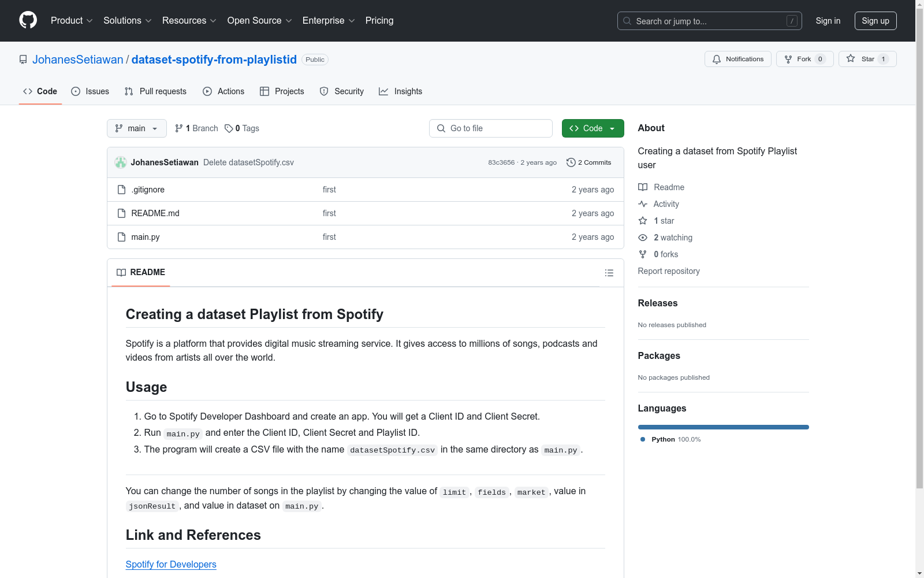
Task: Click the fork count badge showing 0
Action: click(x=820, y=59)
